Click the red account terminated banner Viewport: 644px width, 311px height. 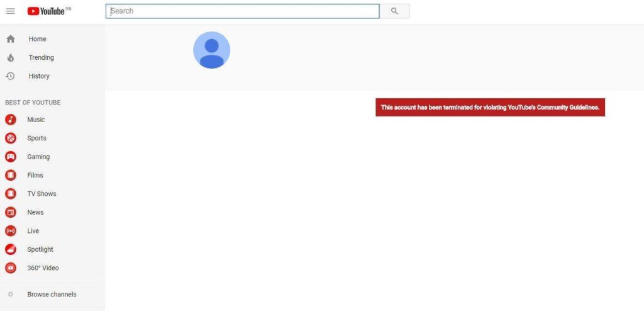coord(490,108)
